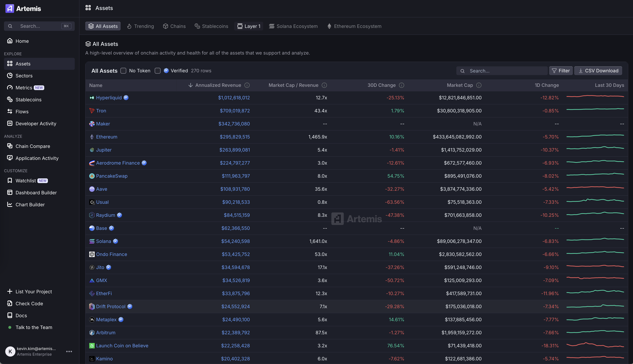Image resolution: width=633 pixels, height=364 pixels.
Task: Click the GMX logo icon
Action: pos(92,280)
